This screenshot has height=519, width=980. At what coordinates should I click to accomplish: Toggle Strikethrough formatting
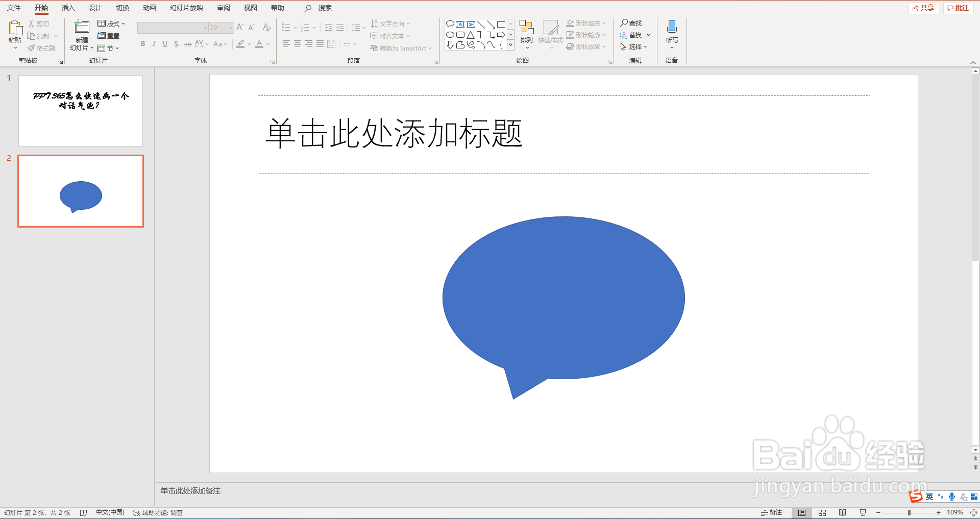[187, 44]
